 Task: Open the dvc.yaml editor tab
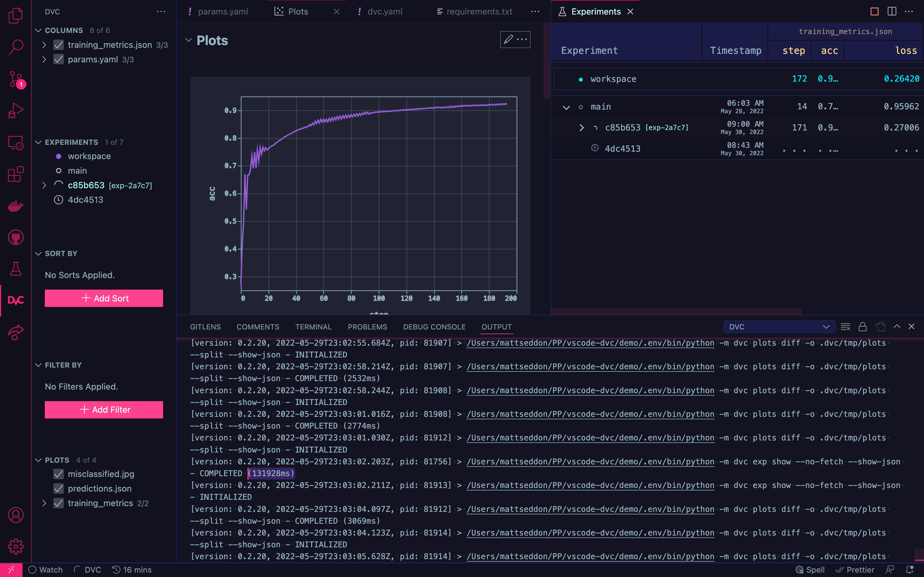384,12
